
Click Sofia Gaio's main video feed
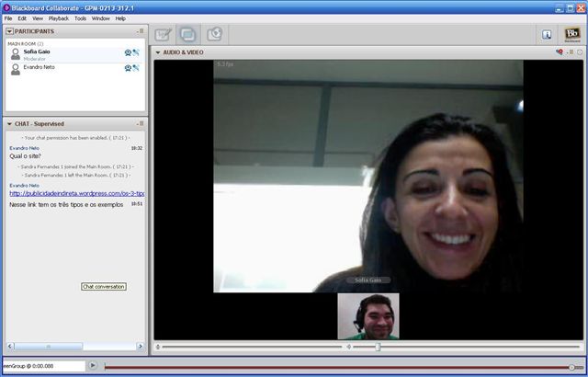click(x=368, y=177)
